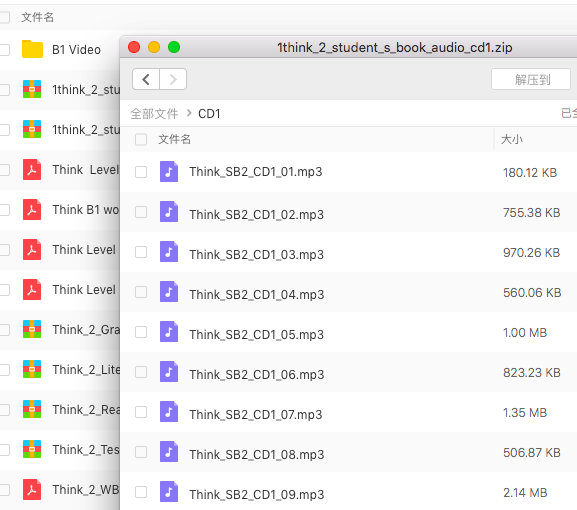Click the music icon for Think_SB2_CD1_03.mp3
Image resolution: width=577 pixels, height=510 pixels.
point(169,252)
